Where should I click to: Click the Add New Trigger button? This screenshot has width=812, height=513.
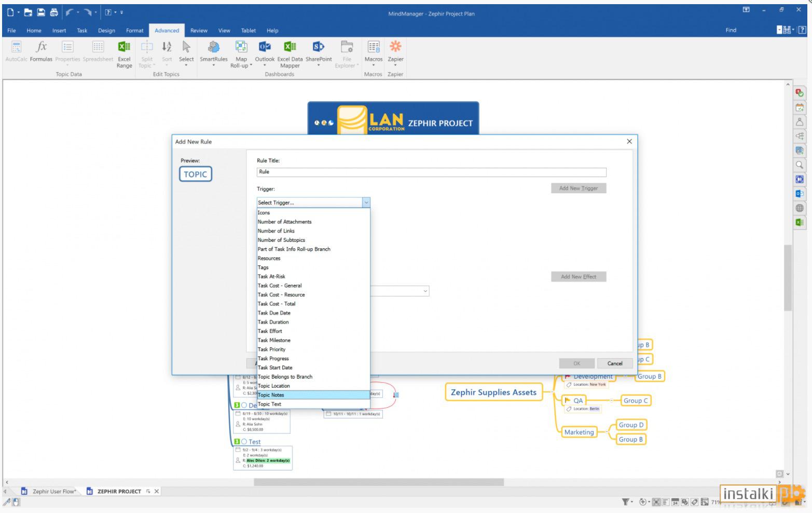579,188
